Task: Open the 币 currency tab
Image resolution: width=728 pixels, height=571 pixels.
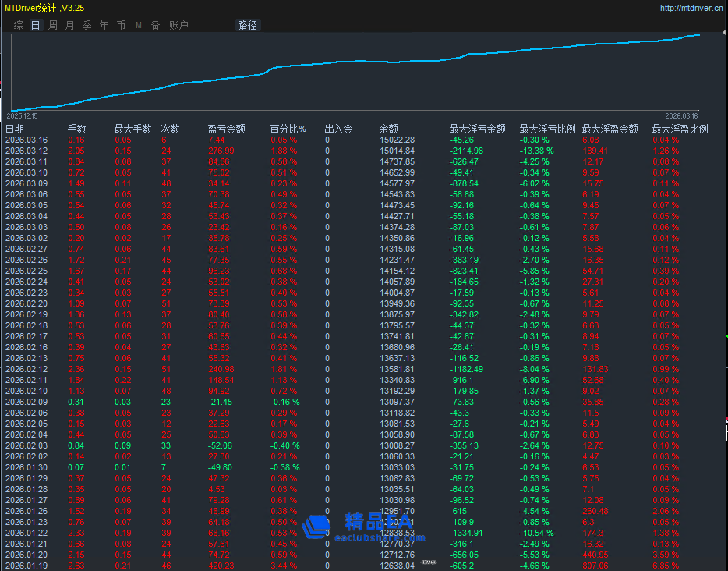Action: tap(121, 25)
